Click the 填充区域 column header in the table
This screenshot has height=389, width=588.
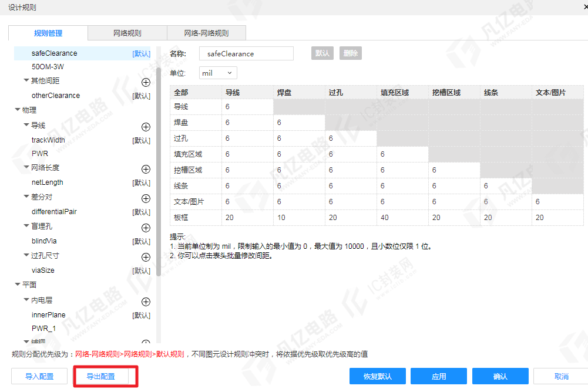point(402,93)
